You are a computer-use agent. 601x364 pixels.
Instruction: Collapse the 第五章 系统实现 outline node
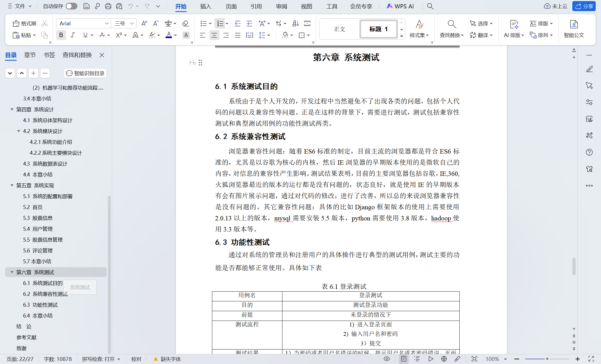[x=12, y=185]
